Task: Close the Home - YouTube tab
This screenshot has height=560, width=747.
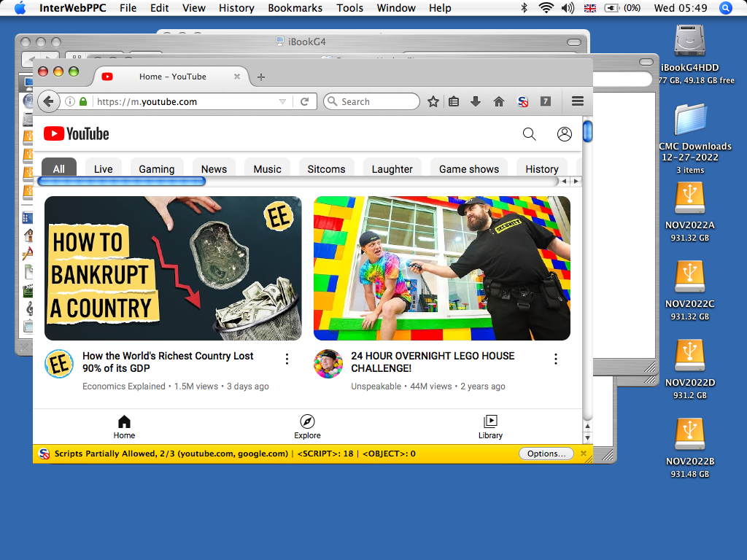Action: (x=237, y=76)
